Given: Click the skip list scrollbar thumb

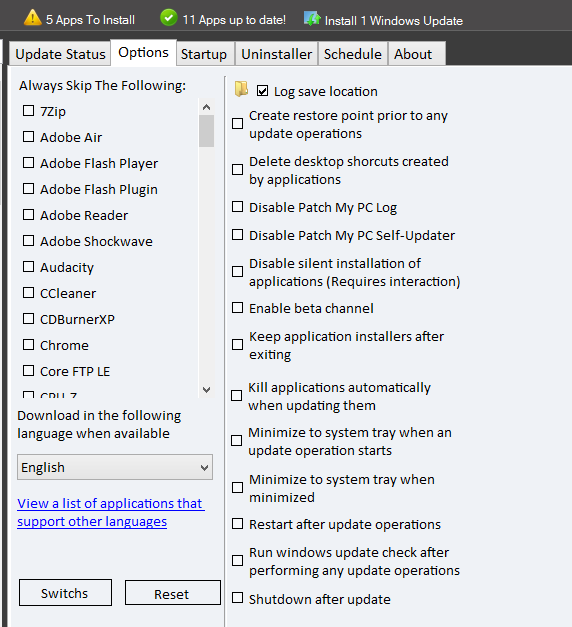Looking at the screenshot, I should pyautogui.click(x=206, y=131).
